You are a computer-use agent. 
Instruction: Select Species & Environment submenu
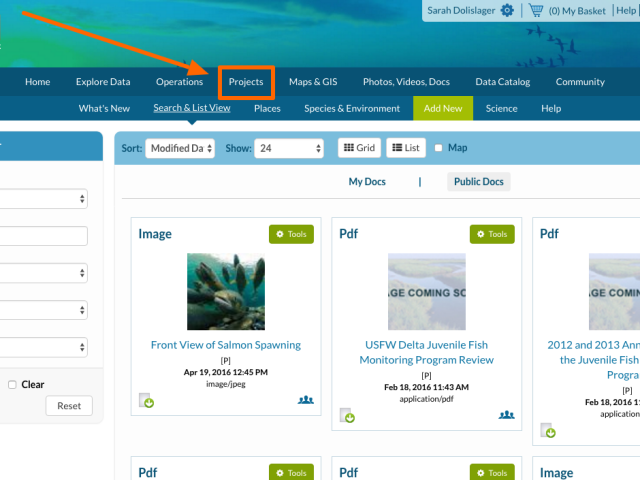pos(352,108)
